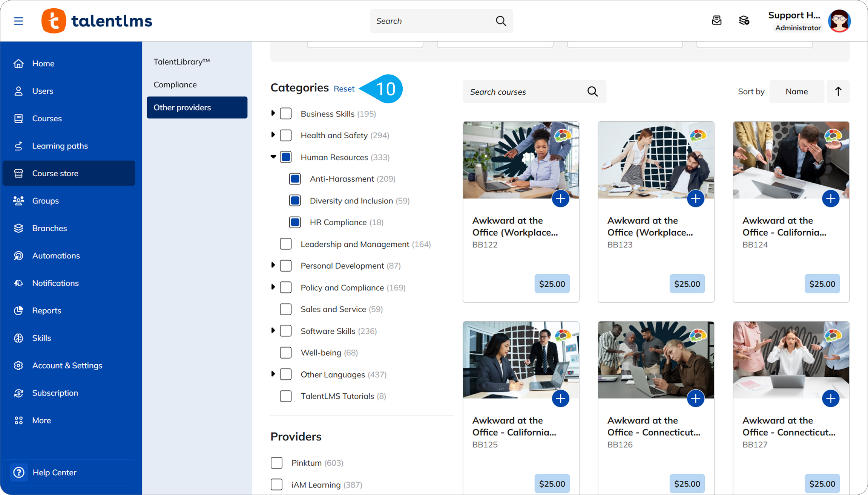Screen dimensions: 868x495
Task: Collapse the Human Resources category tree
Action: [273, 157]
